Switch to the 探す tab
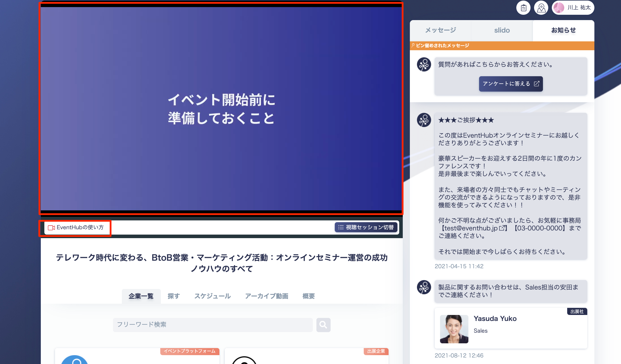Viewport: 621px width, 364px height. click(174, 296)
